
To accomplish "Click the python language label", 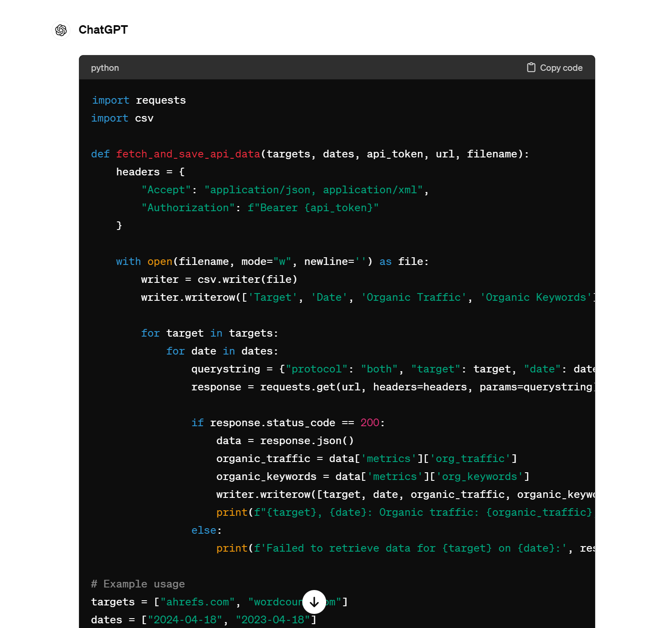I will point(105,68).
